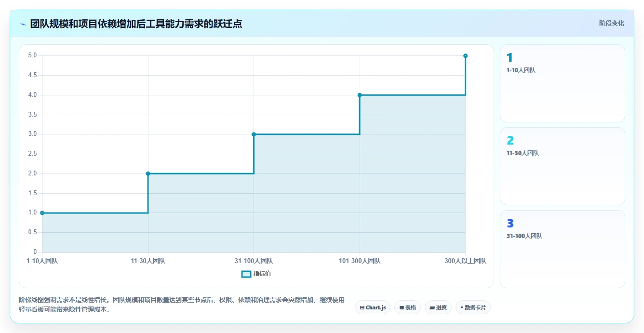Viewport: 644px width, 333px height.
Task: Select the 数据卡片 tag chip
Action: [x=473, y=307]
